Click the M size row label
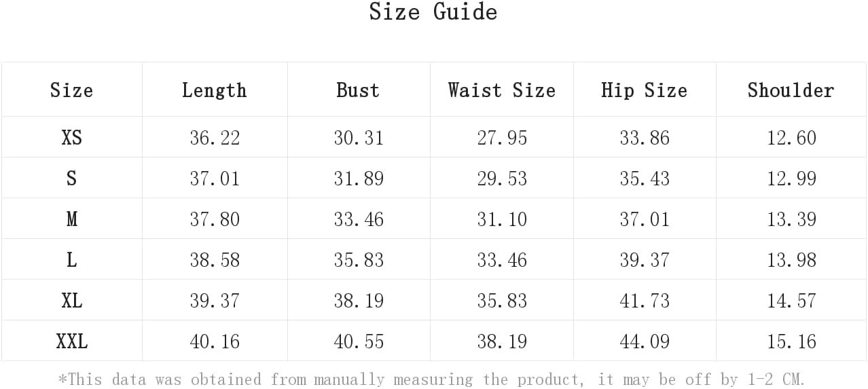Viewport: 868px width, 389px height. pos(71,219)
